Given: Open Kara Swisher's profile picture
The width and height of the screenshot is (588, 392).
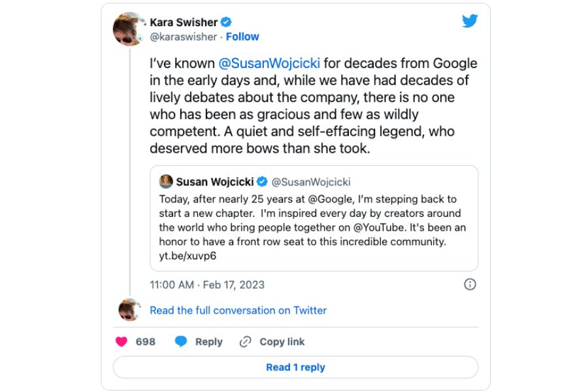Looking at the screenshot, I should coord(129,29).
